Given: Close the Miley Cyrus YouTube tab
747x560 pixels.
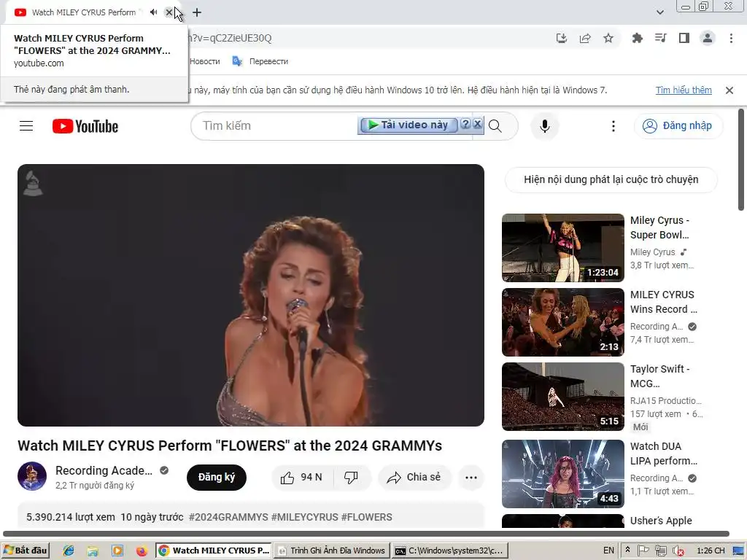Looking at the screenshot, I should (169, 12).
